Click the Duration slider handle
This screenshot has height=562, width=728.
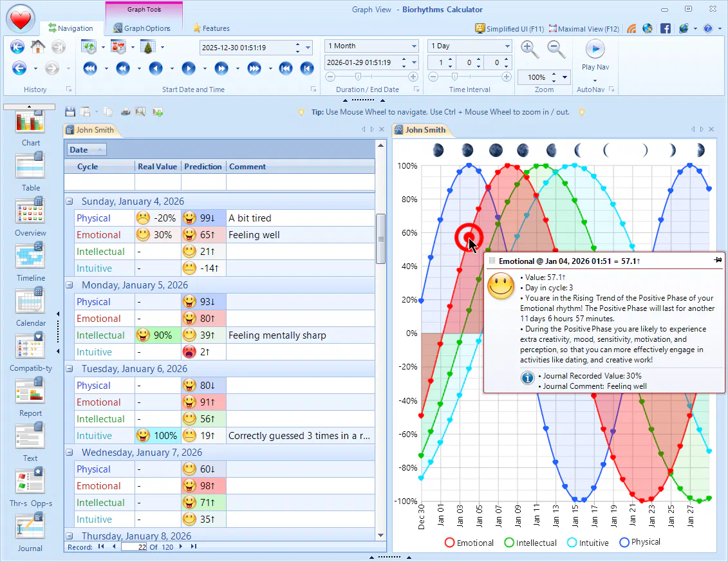click(x=358, y=77)
